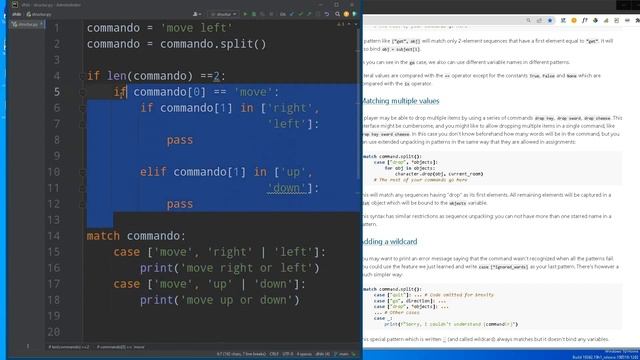Close the editor file tab
The height and width of the screenshot is (360, 640).
[x=41, y=24]
